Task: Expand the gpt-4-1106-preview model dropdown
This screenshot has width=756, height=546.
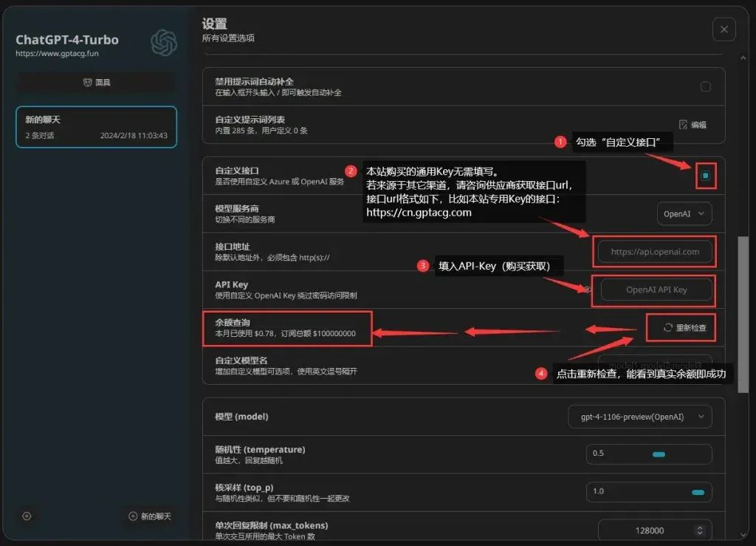Action: [x=639, y=417]
